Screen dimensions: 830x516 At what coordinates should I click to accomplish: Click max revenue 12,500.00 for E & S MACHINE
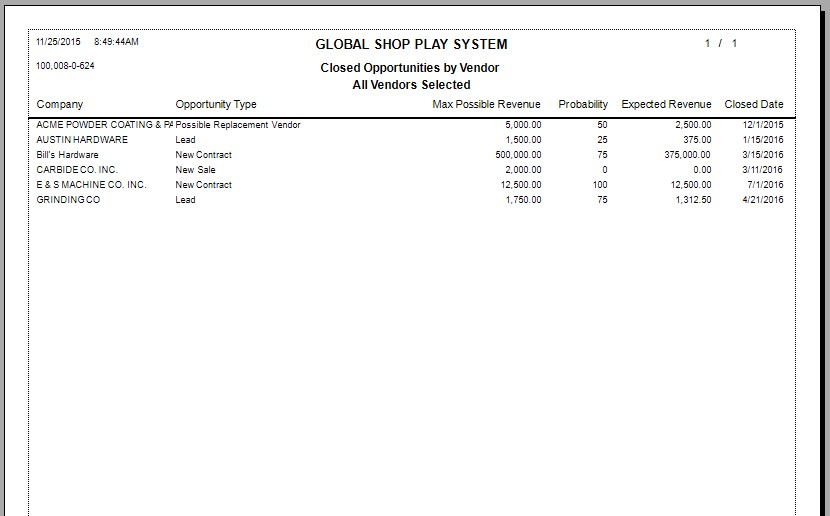521,185
